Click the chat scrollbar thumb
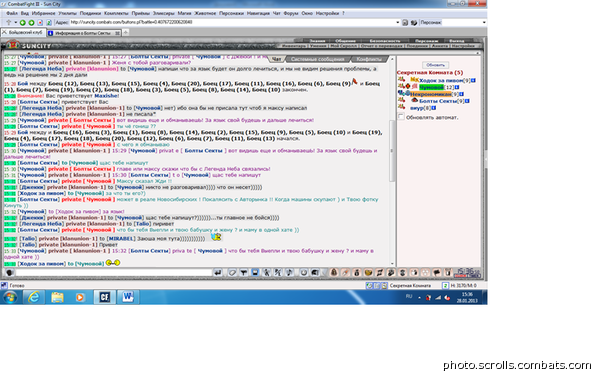600x375 pixels. [392, 150]
